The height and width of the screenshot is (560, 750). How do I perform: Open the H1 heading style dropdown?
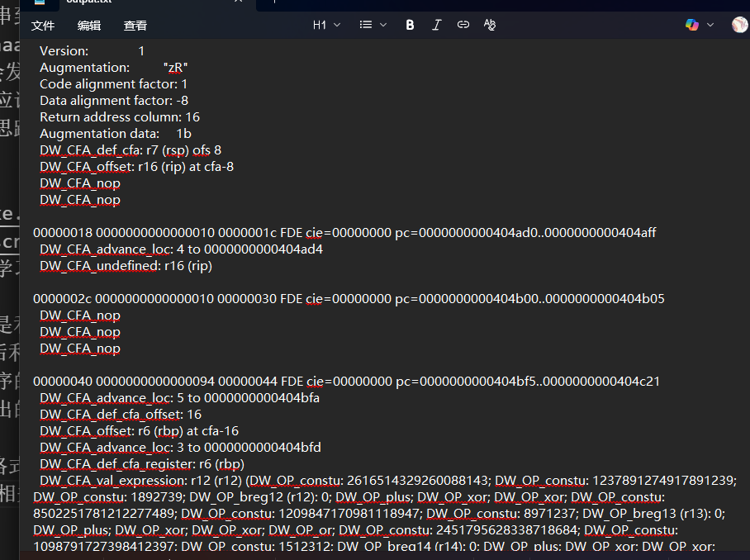tap(326, 25)
